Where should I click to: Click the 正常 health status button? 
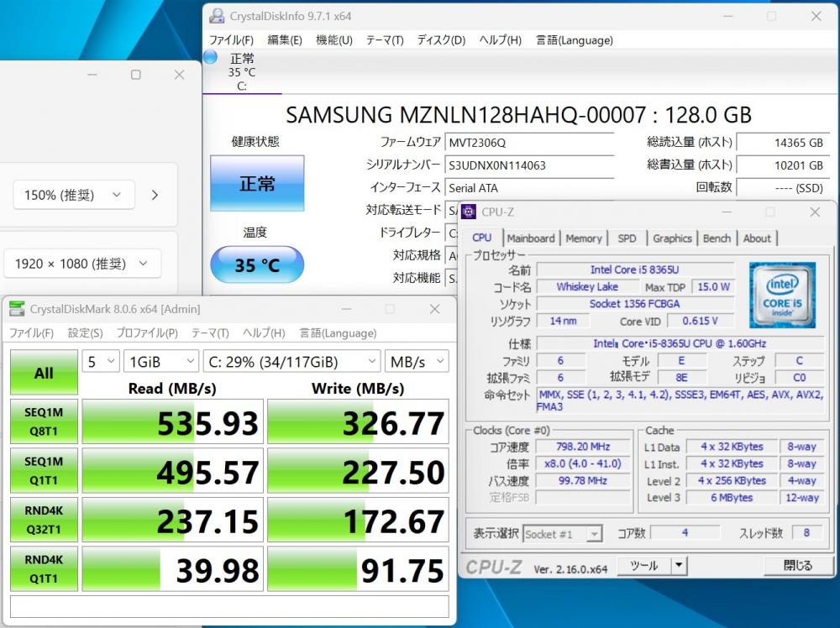(257, 183)
